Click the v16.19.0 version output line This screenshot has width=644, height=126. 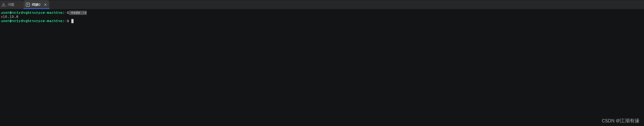[10, 17]
